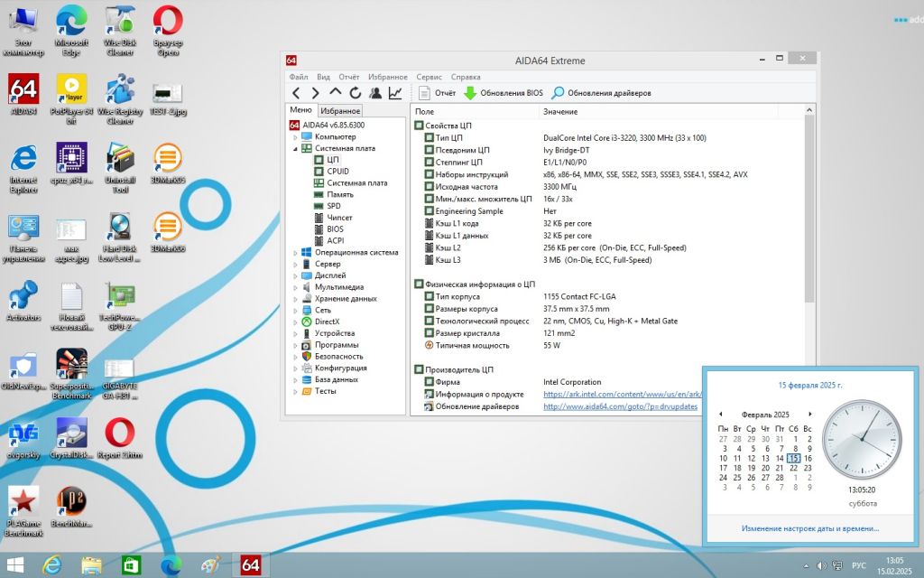Generate a report with the Отчёт button
Image resolution: width=924 pixels, height=578 pixels.
[438, 93]
